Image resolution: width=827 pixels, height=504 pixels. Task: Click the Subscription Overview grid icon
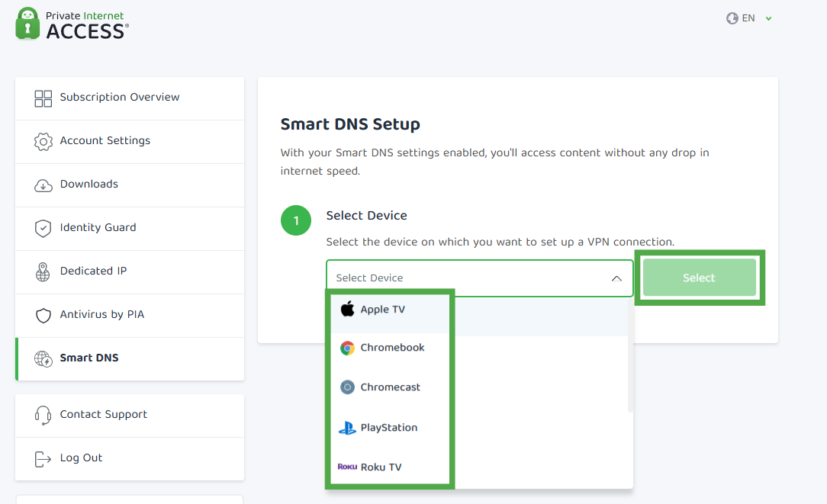[43, 98]
